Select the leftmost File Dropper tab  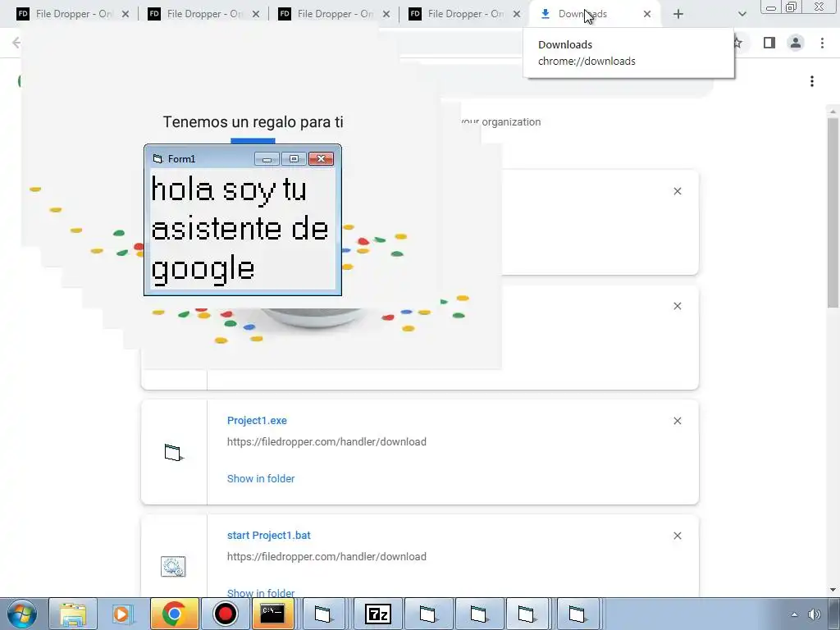coord(72,14)
